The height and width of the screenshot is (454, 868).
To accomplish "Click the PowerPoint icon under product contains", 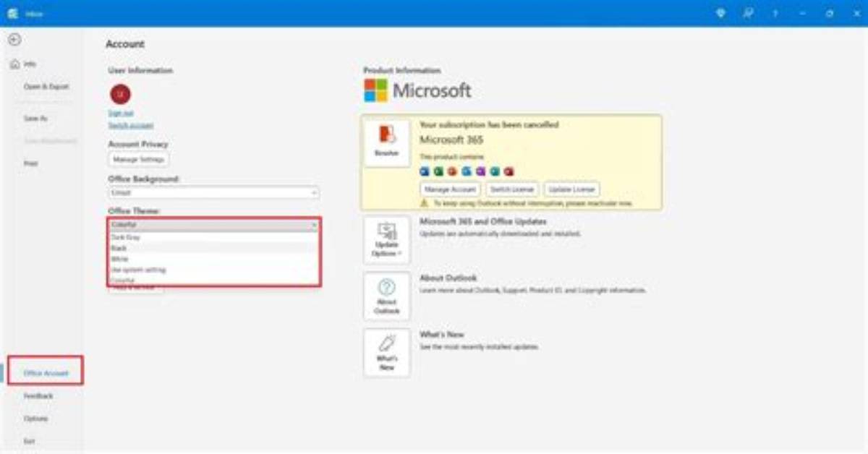I will [x=452, y=171].
